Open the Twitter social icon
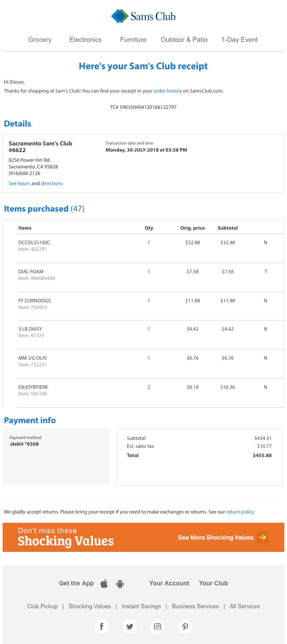 129,626
